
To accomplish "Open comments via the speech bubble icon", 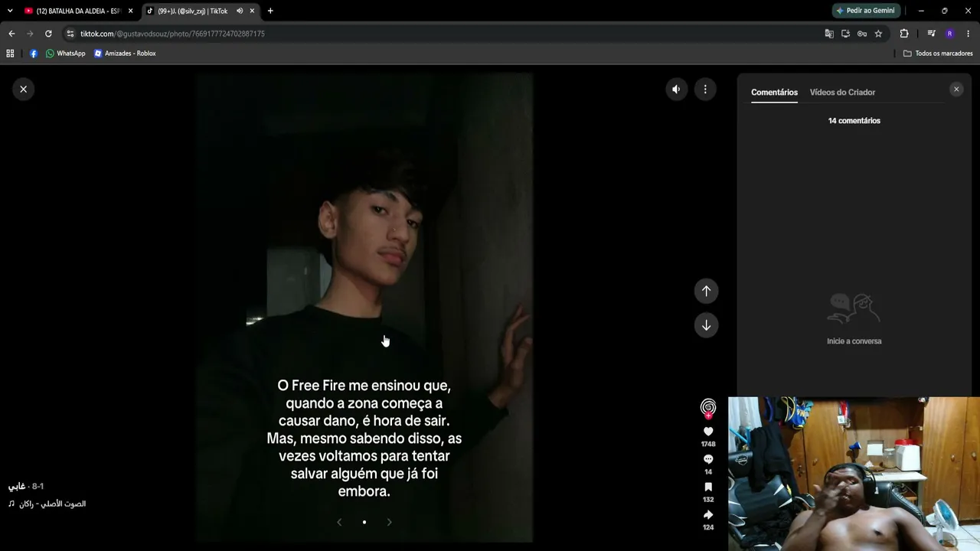I will click(x=708, y=459).
